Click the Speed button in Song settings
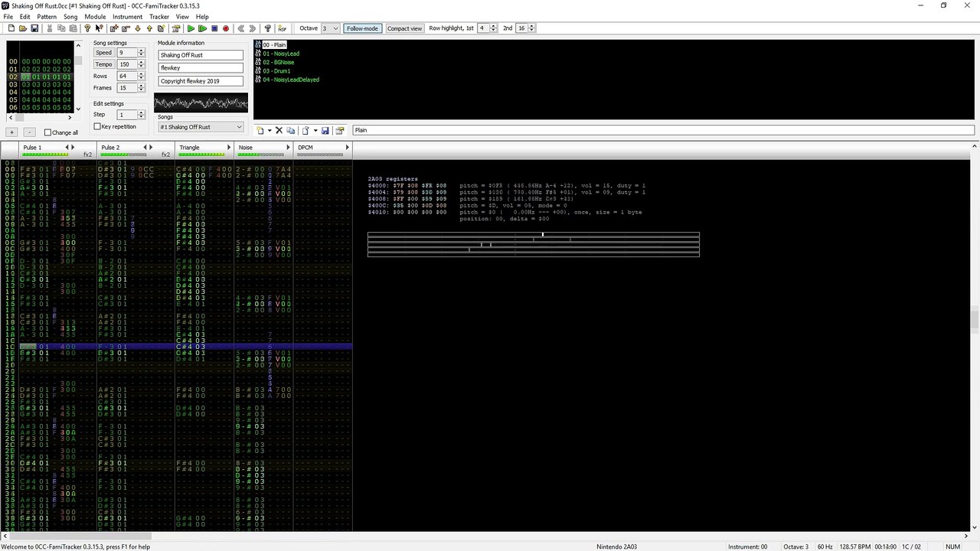Screen dimensions: 980x551 [103, 53]
